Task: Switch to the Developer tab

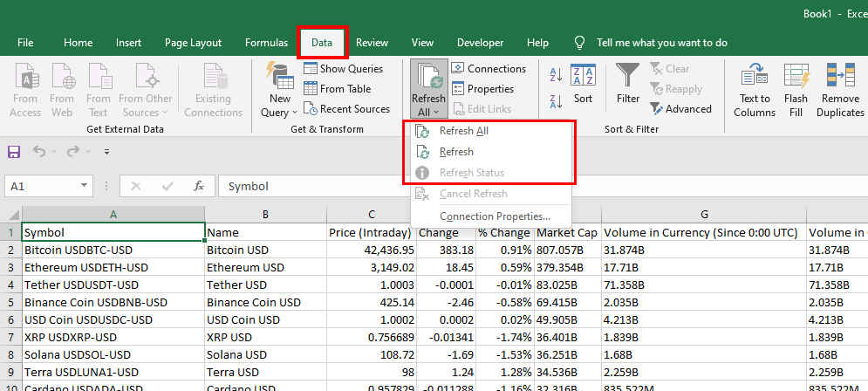Action: point(480,43)
